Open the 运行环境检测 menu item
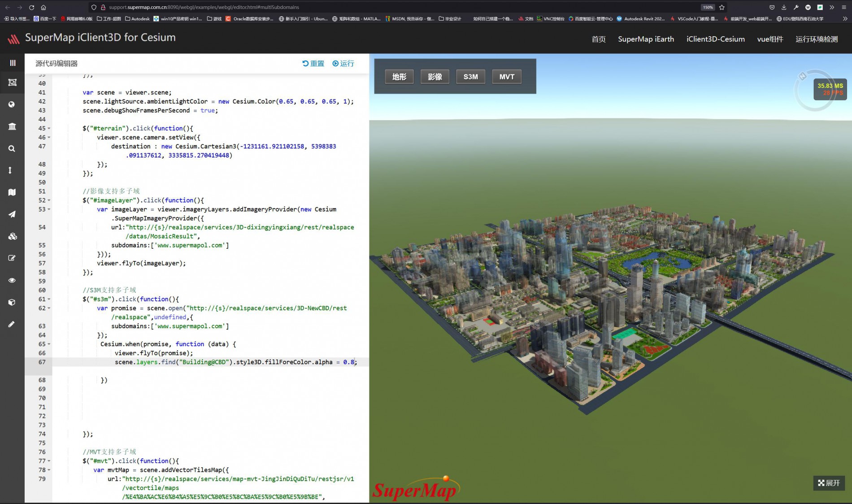This screenshot has width=852, height=504. pyautogui.click(x=817, y=39)
